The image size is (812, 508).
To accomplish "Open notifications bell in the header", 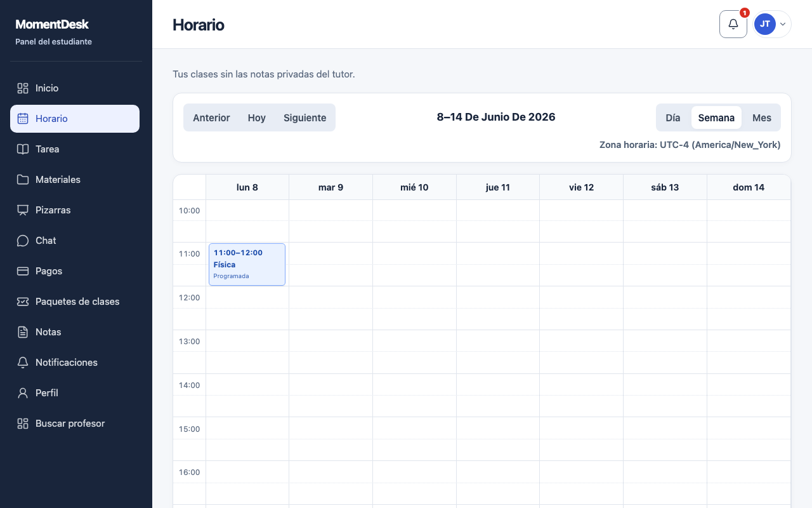I will (x=733, y=24).
